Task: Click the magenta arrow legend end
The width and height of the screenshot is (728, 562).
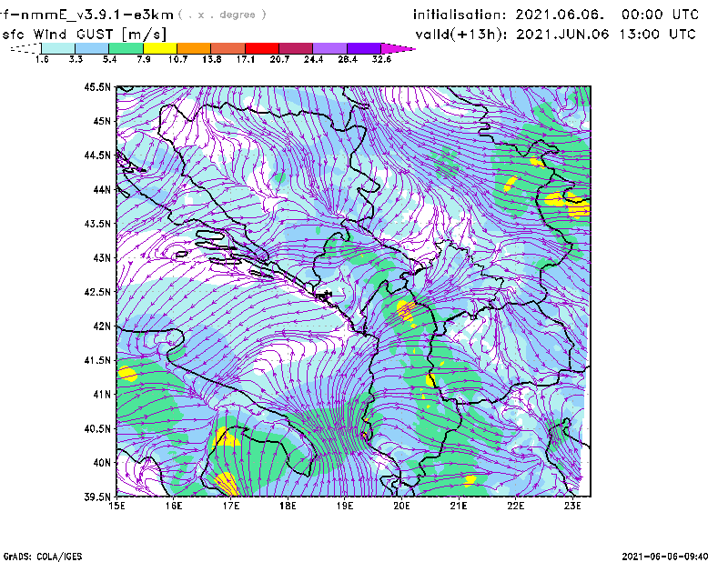Action: [398, 48]
